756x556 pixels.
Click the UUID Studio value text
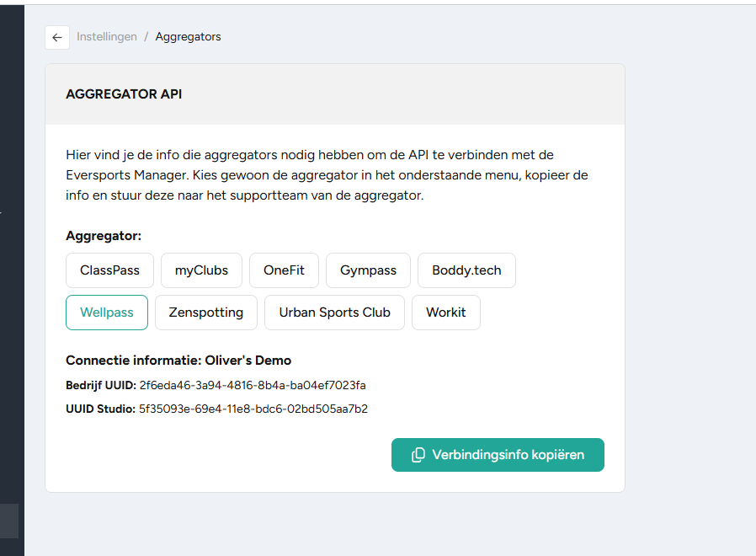253,409
